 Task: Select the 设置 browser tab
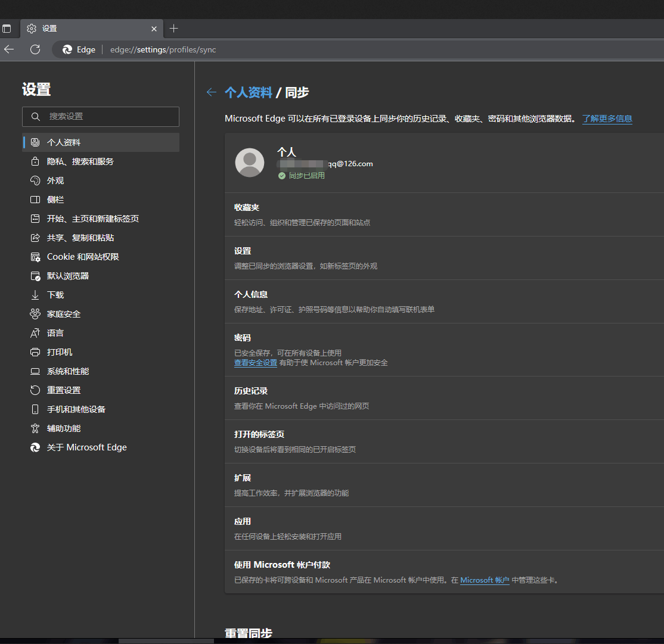point(92,29)
